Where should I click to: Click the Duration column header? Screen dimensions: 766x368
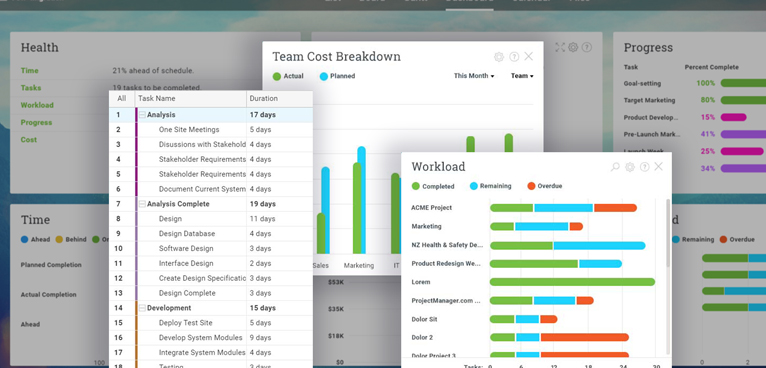pos(279,99)
